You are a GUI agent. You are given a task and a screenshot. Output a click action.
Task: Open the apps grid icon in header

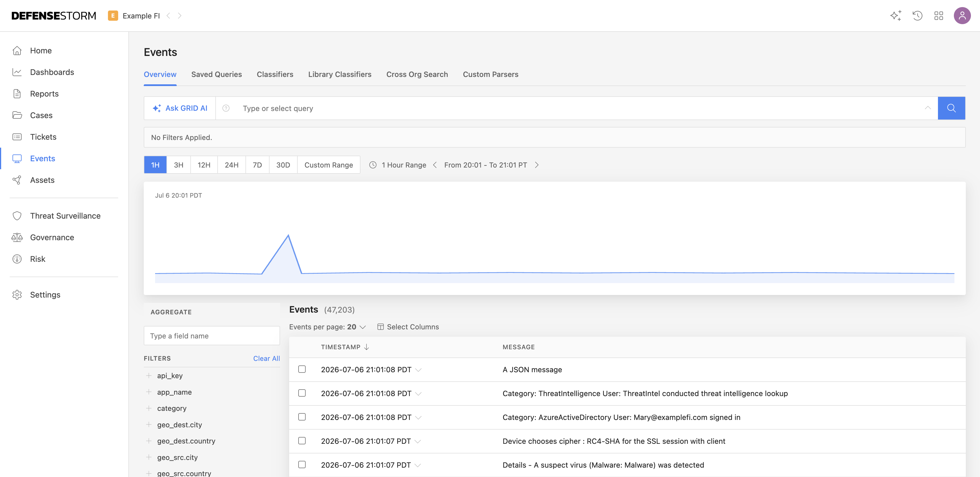coord(939,16)
